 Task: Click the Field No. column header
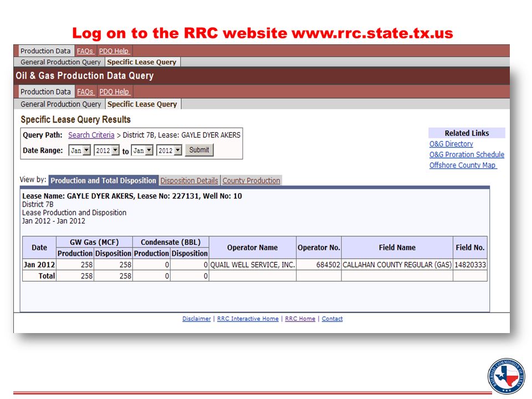(470, 248)
